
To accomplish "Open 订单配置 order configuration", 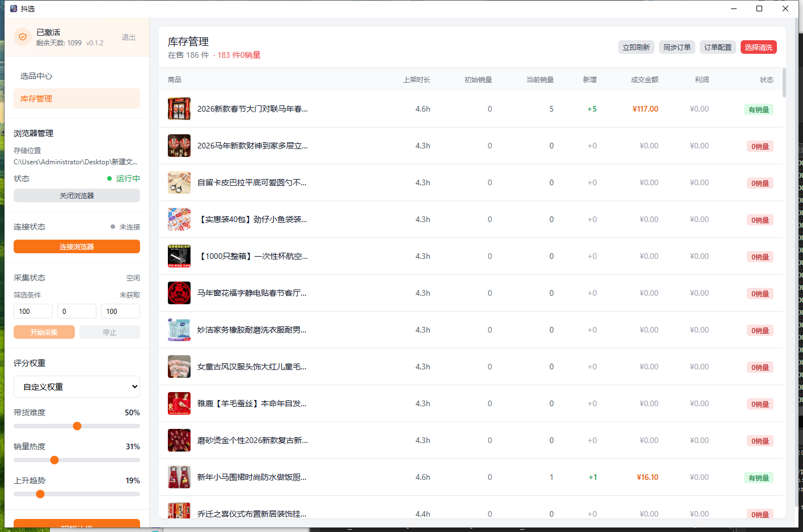I will coord(717,47).
